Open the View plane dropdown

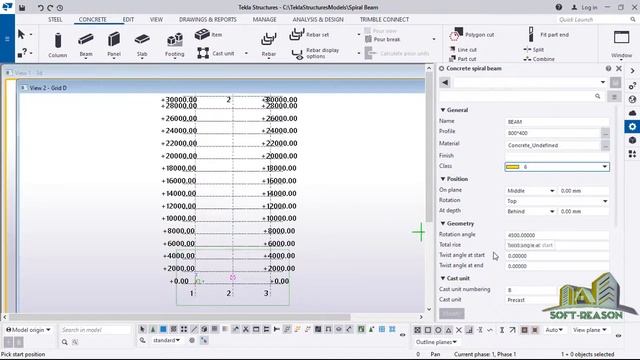point(589,330)
